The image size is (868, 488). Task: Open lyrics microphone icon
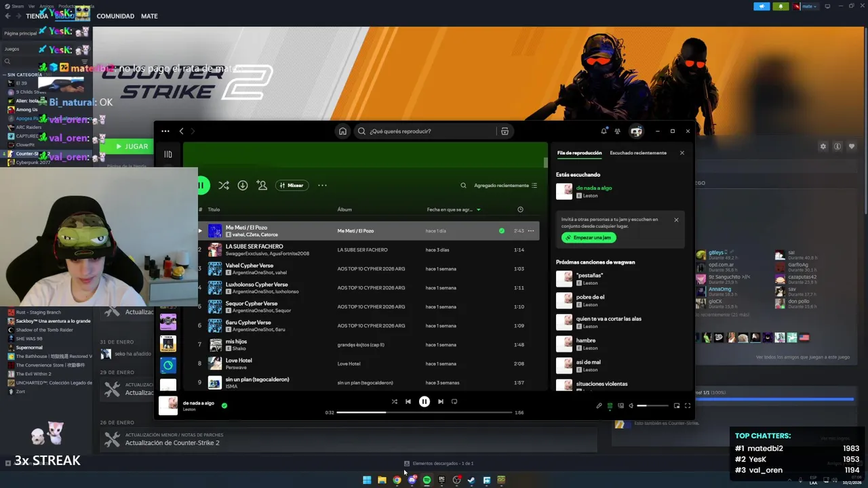pyautogui.click(x=599, y=405)
